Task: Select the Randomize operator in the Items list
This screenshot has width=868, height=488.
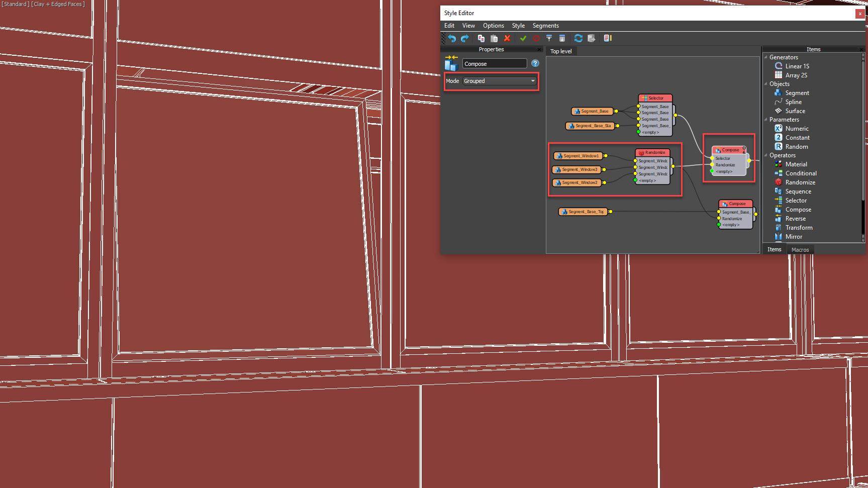Action: (799, 182)
